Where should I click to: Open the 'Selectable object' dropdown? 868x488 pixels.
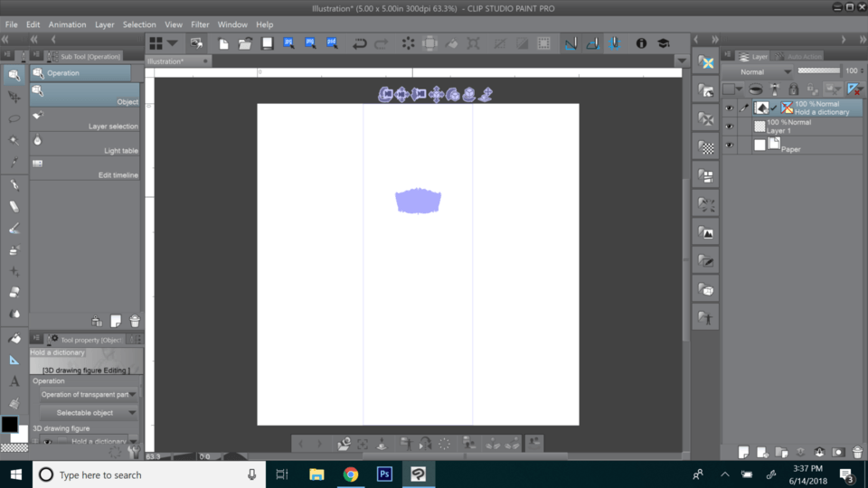tap(88, 413)
